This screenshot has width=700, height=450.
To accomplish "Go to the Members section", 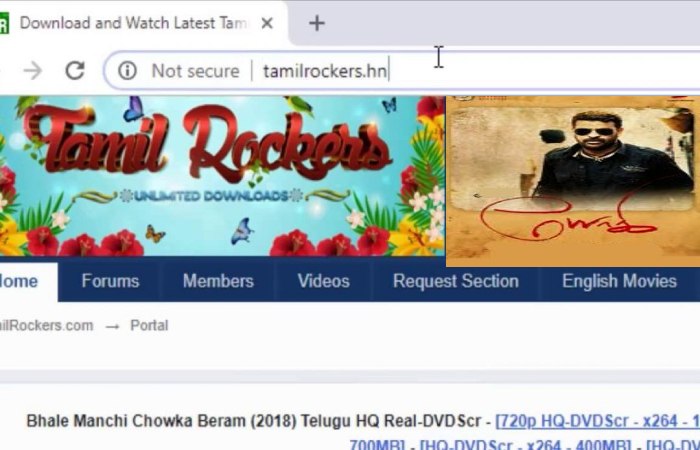I will click(218, 281).
